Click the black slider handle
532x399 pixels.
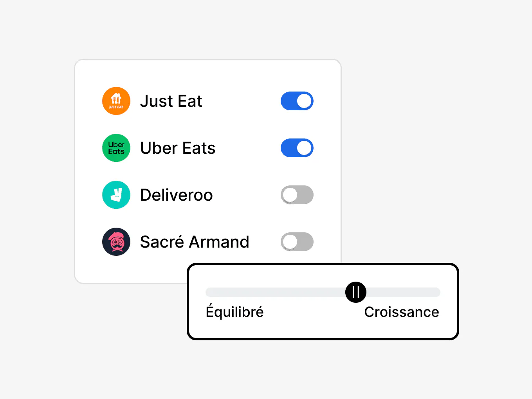click(x=356, y=292)
